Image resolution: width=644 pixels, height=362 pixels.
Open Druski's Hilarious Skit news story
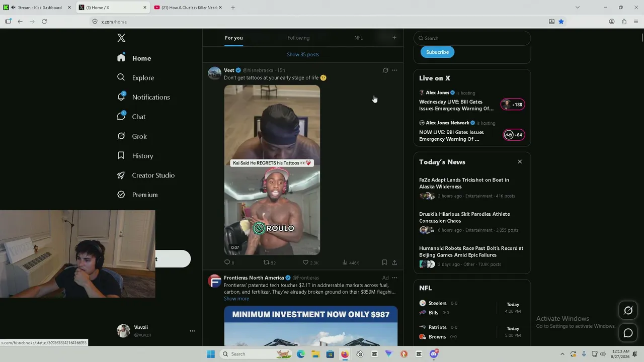coord(471,222)
